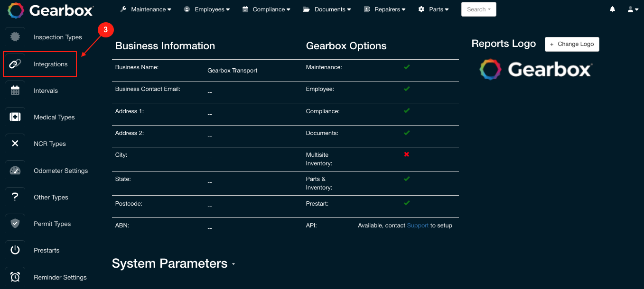
Task: Click the Odometer Settings gauge icon
Action: tap(15, 170)
